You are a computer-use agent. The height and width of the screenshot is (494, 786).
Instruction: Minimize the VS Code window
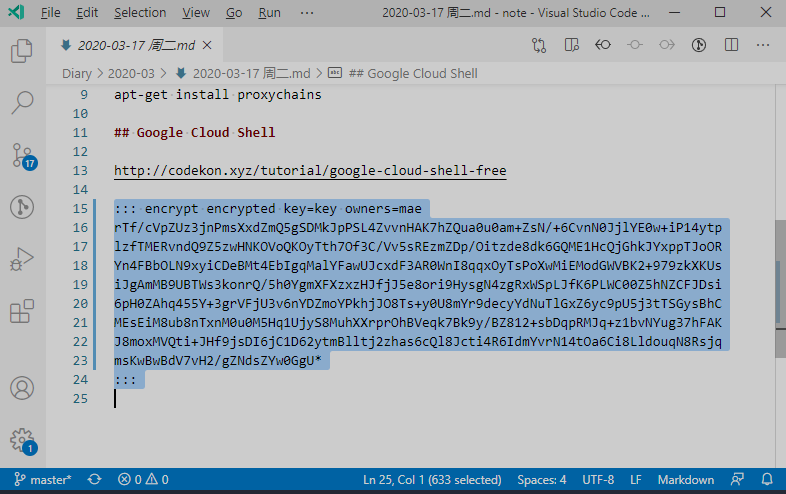675,12
